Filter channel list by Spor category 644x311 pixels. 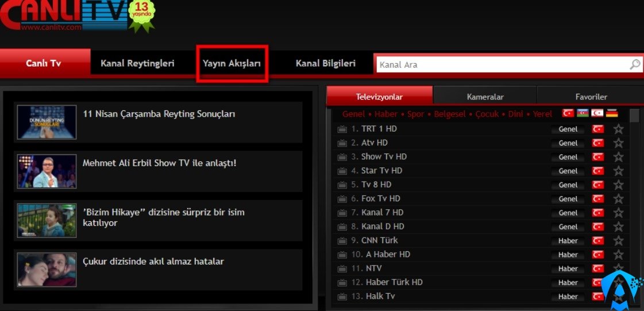tap(415, 114)
